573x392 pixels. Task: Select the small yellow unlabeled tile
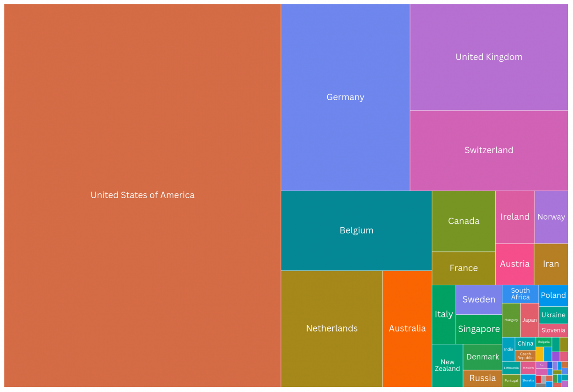pos(540,354)
